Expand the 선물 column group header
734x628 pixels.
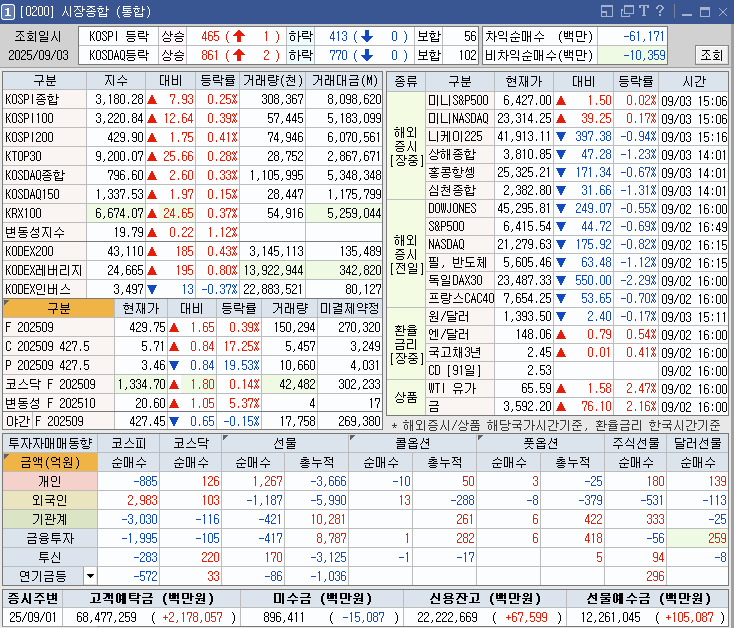(285, 443)
